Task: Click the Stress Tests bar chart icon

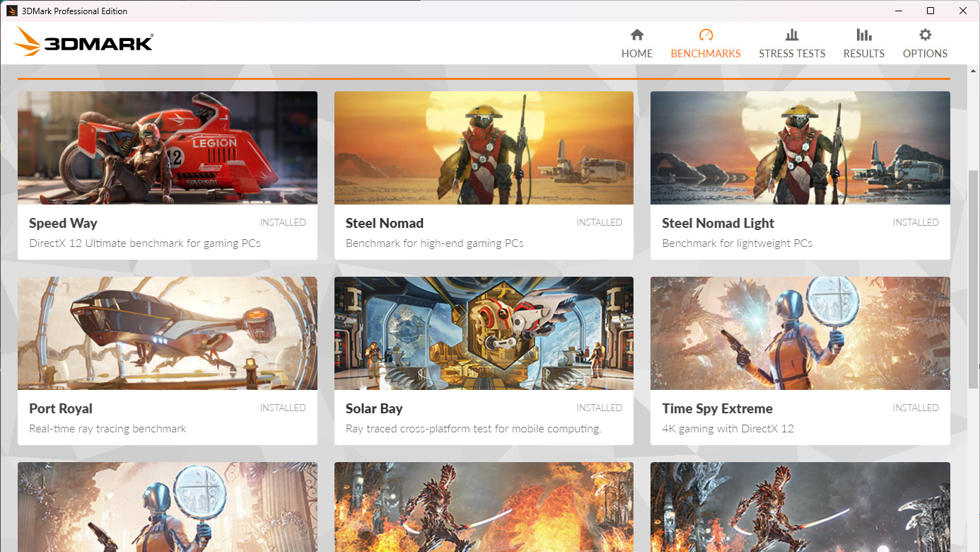Action: [x=792, y=35]
